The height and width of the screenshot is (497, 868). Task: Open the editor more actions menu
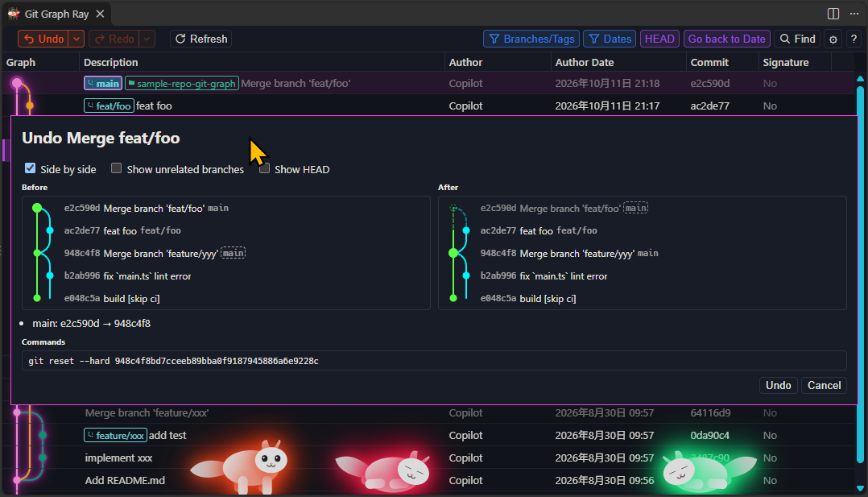pyautogui.click(x=854, y=14)
